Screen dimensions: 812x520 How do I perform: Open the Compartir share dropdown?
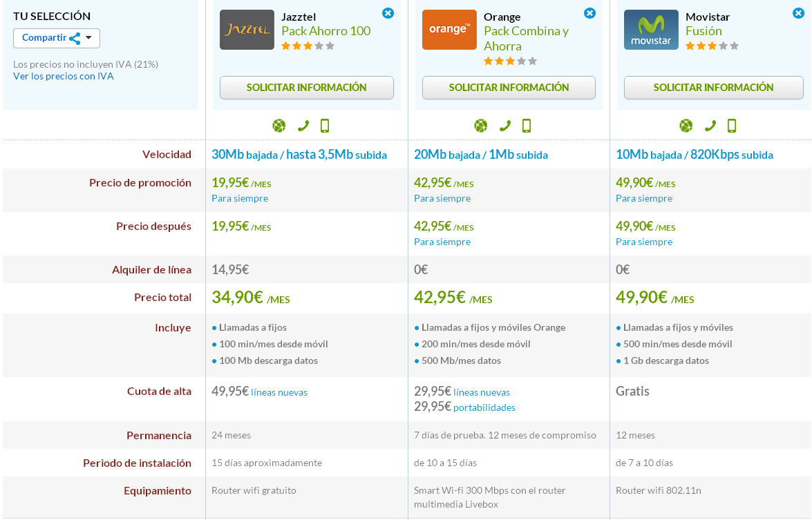tap(56, 38)
